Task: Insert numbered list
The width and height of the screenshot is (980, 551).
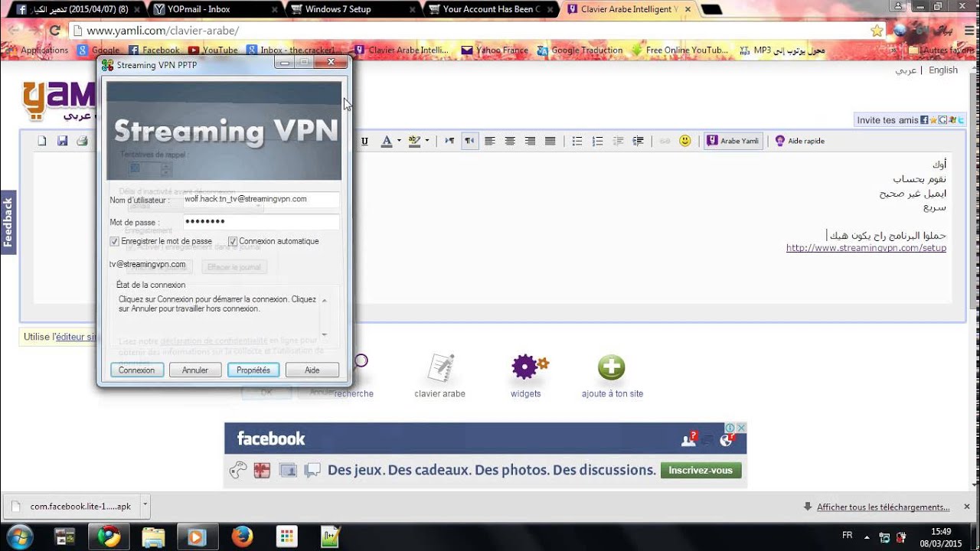Action: click(x=598, y=141)
